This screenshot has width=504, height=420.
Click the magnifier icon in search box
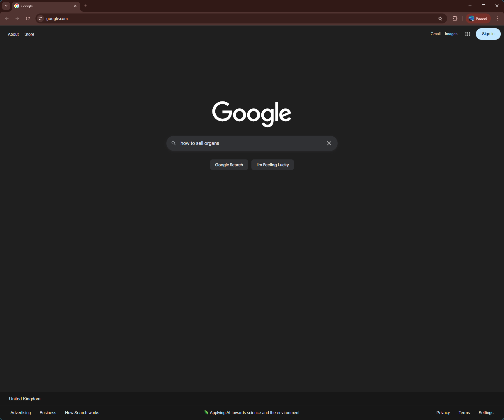click(174, 143)
